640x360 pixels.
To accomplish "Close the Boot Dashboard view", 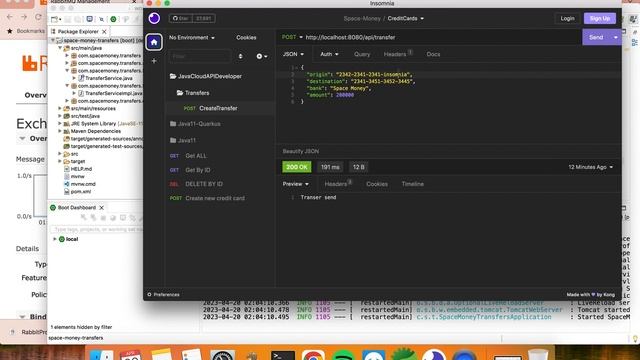I will 102,208.
